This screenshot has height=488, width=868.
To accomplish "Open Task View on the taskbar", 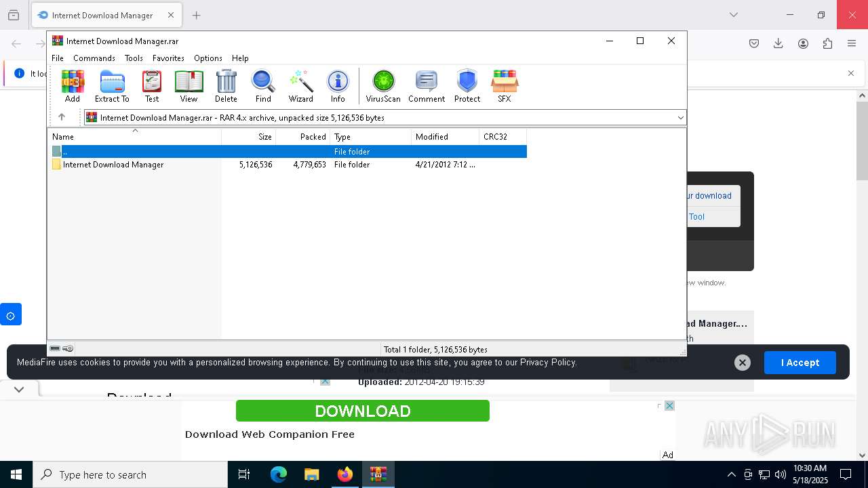I will click(244, 474).
